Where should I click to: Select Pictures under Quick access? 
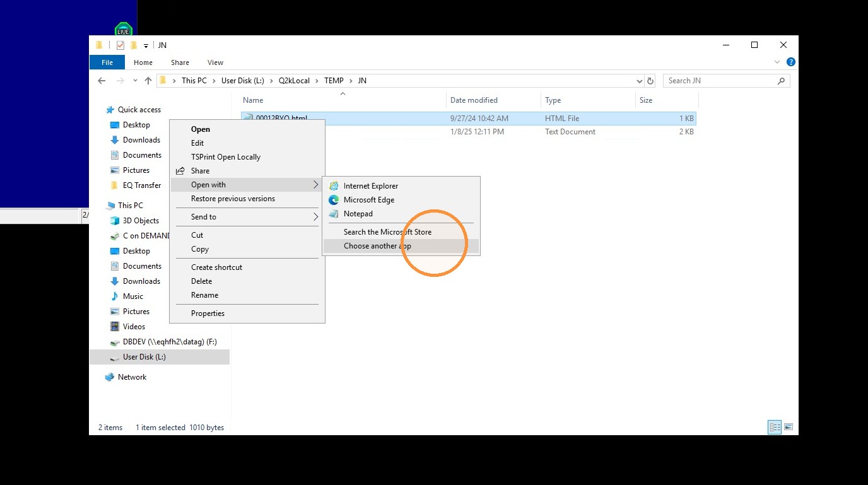(136, 170)
